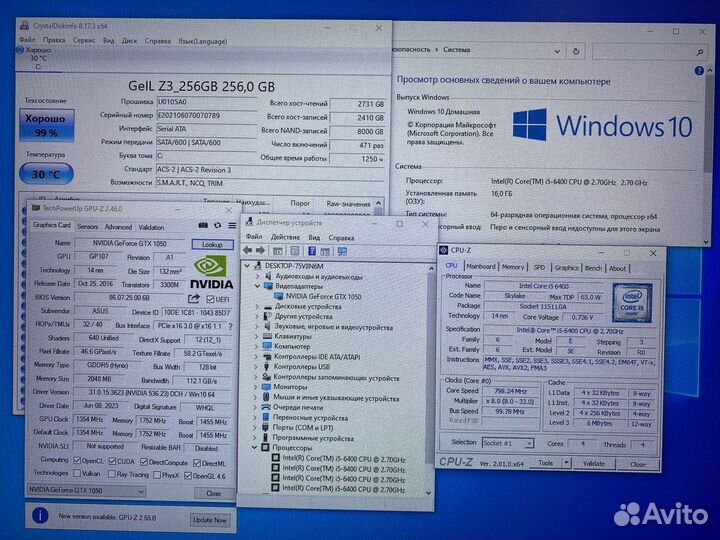Toggle the Ray Tracing checkbox in GPU-Z
720x540 pixels.
pos(112,474)
